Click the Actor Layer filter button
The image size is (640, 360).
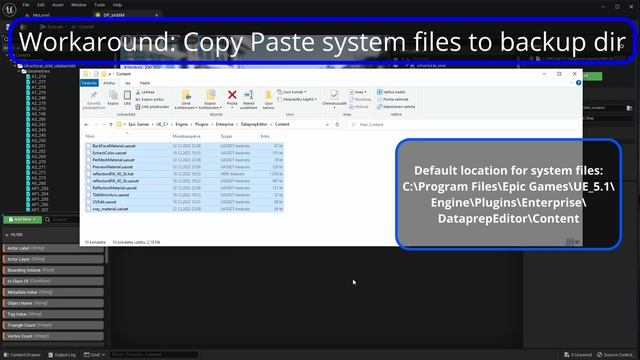pyautogui.click(x=53, y=259)
